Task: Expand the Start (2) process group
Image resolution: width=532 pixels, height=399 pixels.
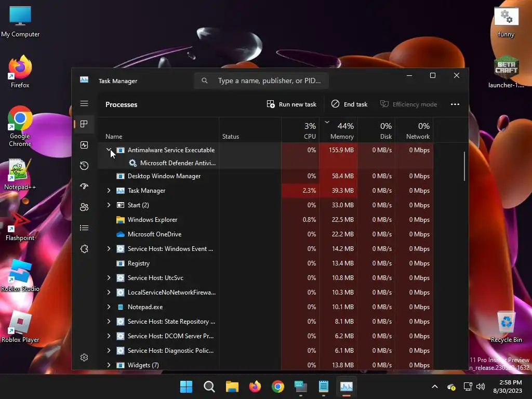Action: (x=109, y=205)
